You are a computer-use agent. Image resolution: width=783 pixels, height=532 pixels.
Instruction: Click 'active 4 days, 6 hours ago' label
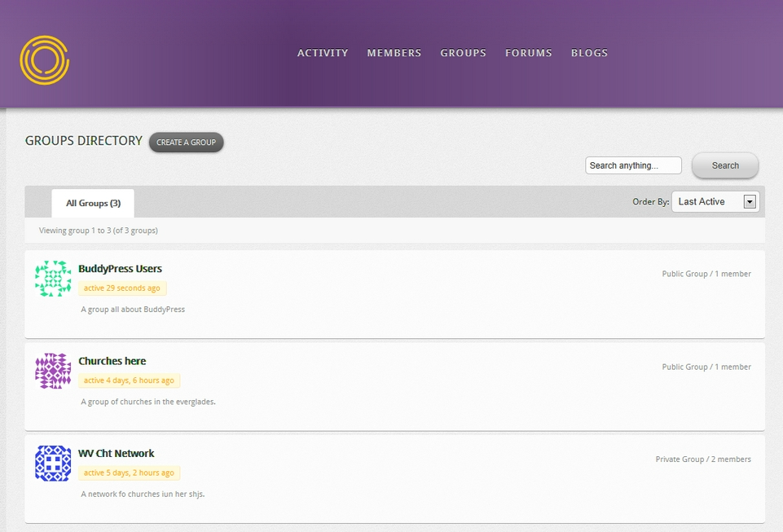click(x=129, y=380)
